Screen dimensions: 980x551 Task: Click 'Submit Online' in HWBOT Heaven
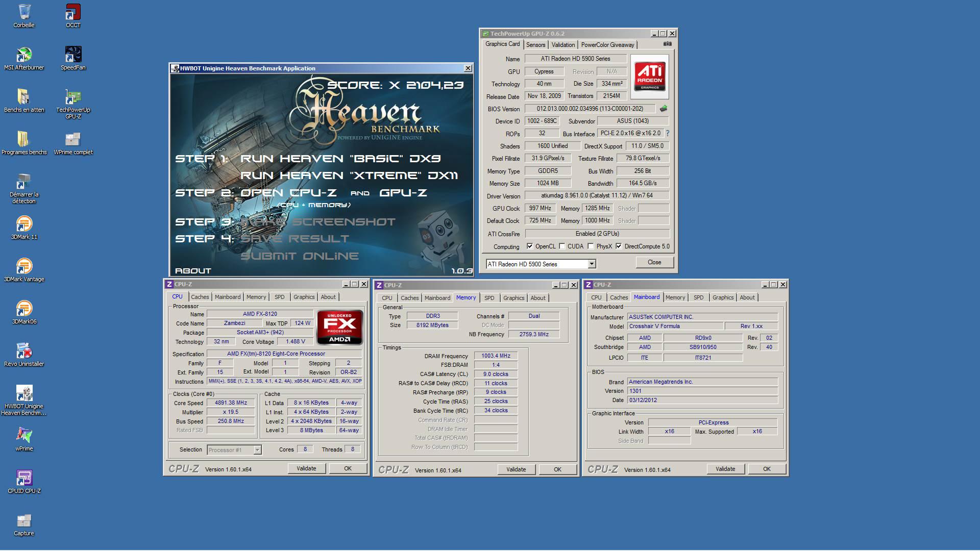coord(300,256)
